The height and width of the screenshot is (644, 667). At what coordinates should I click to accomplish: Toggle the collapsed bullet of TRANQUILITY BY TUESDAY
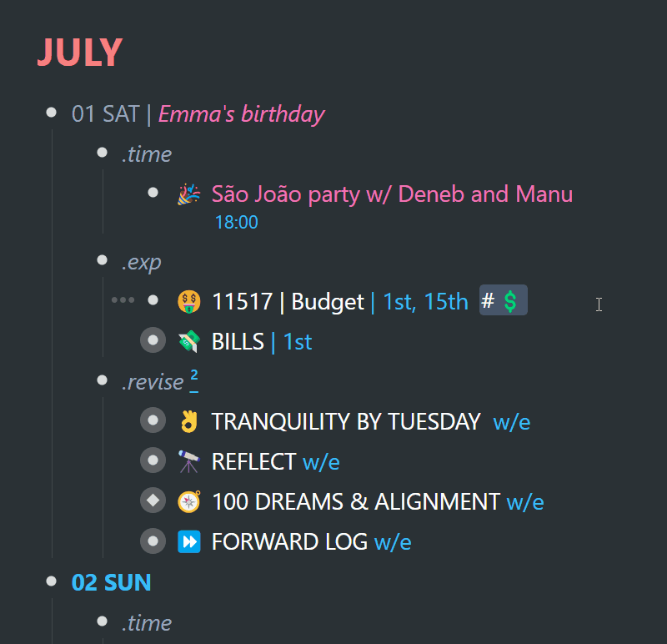point(153,420)
